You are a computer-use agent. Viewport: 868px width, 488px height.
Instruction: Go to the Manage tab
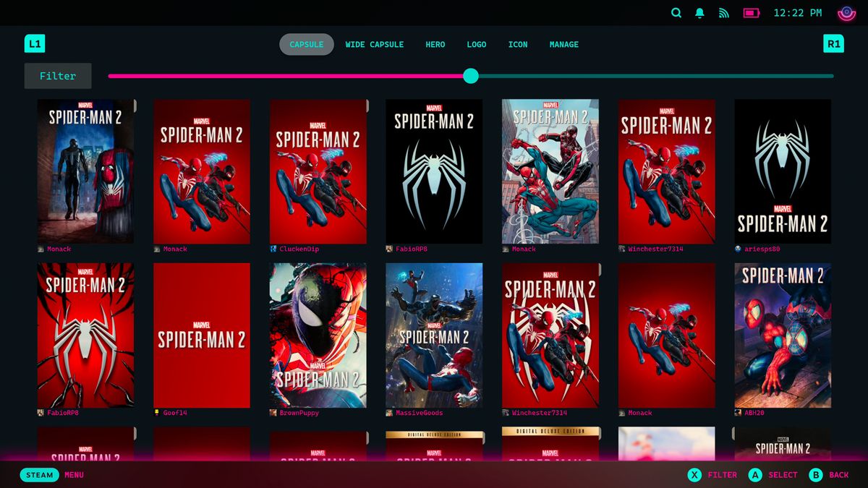pos(564,44)
